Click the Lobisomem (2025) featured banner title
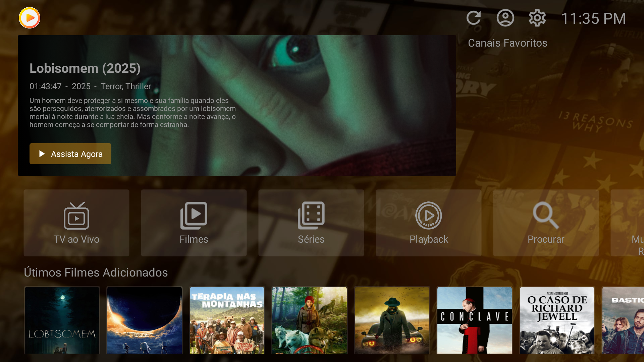The height and width of the screenshot is (362, 644). coord(85,68)
